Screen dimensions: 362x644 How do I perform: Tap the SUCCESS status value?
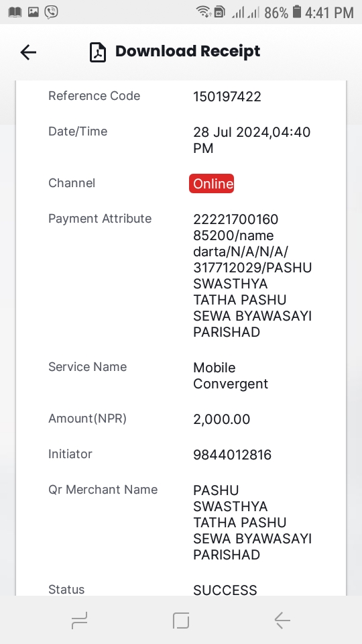225,590
